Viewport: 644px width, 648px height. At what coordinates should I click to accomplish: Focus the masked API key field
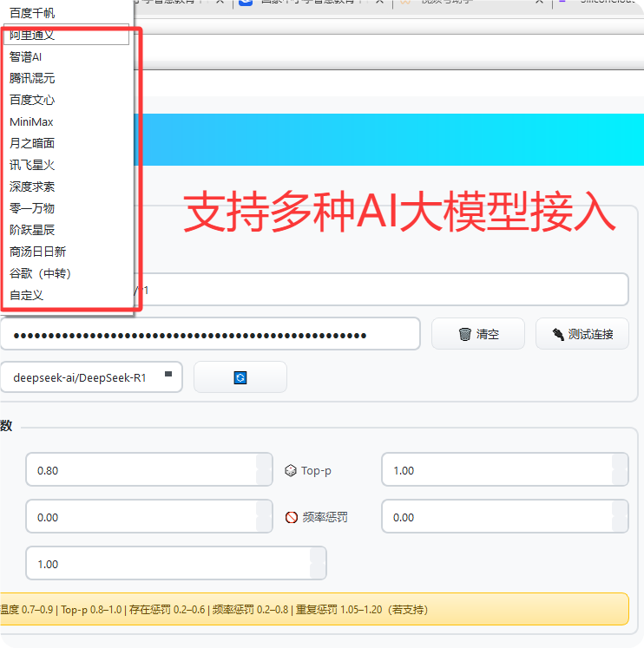pyautogui.click(x=210, y=334)
